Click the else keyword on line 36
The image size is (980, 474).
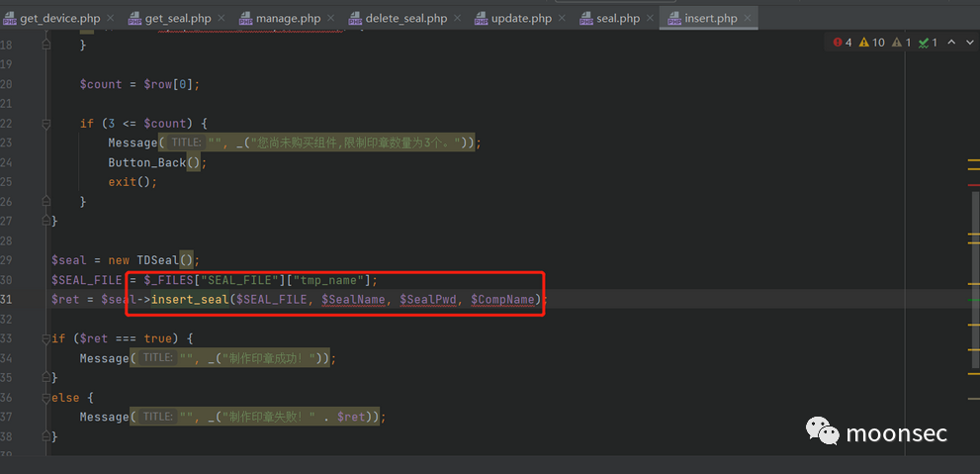65,397
